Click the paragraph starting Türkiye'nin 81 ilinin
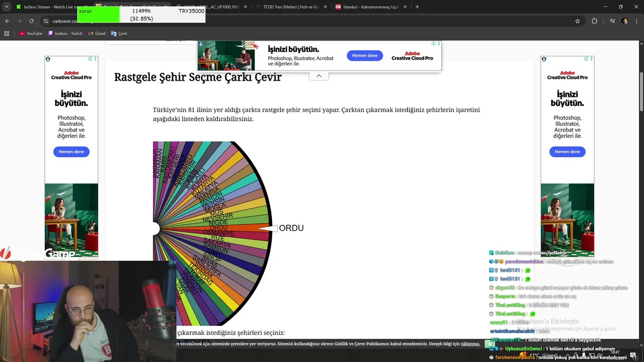Image resolution: width=644 pixels, height=362 pixels. click(316, 114)
